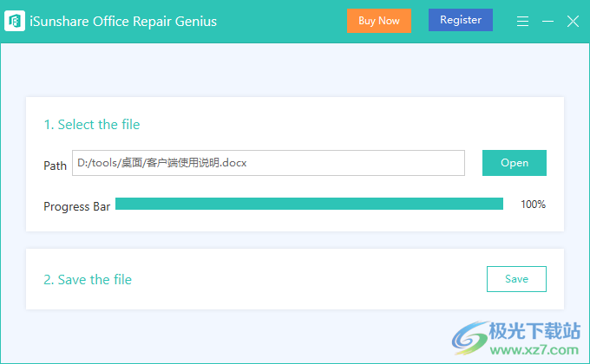The width and height of the screenshot is (590, 364).
Task: Click into the Path input field
Action: (x=268, y=163)
